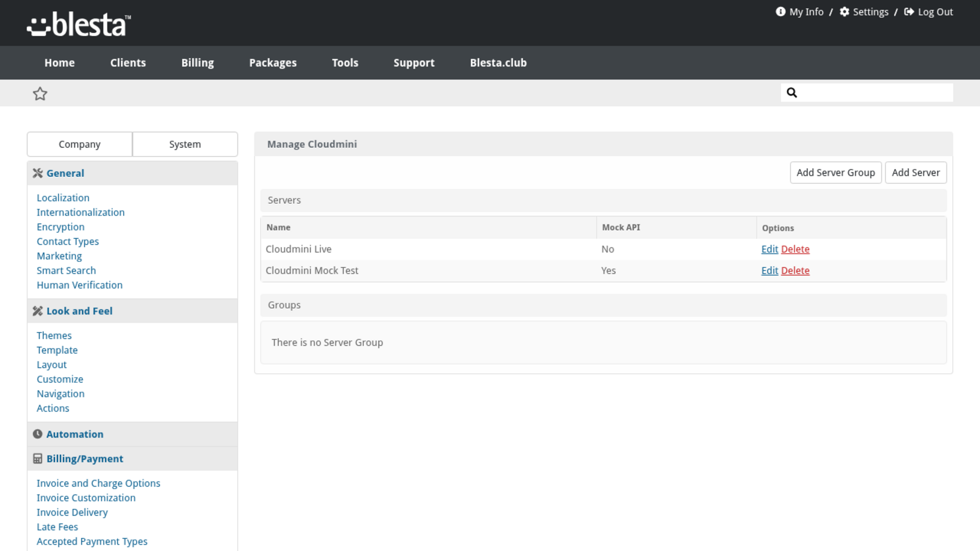The image size is (980, 551).
Task: Click the Automation clock icon
Action: pos(37,434)
